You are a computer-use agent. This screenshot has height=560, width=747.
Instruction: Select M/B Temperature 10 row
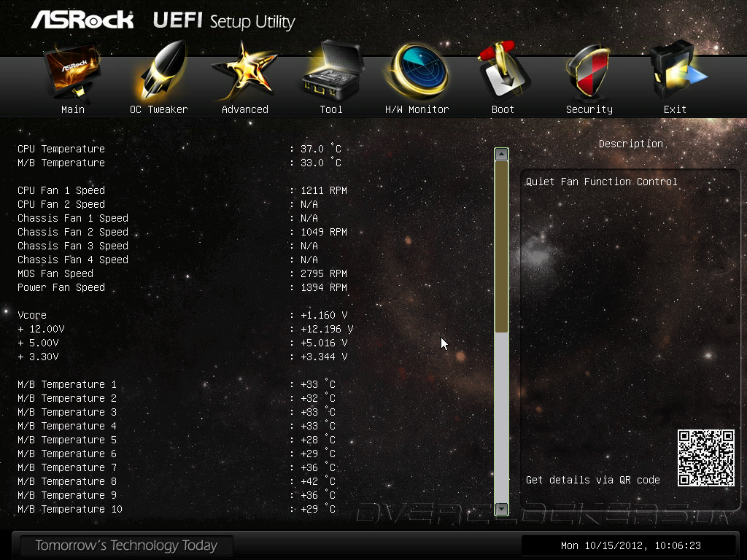click(x=177, y=509)
